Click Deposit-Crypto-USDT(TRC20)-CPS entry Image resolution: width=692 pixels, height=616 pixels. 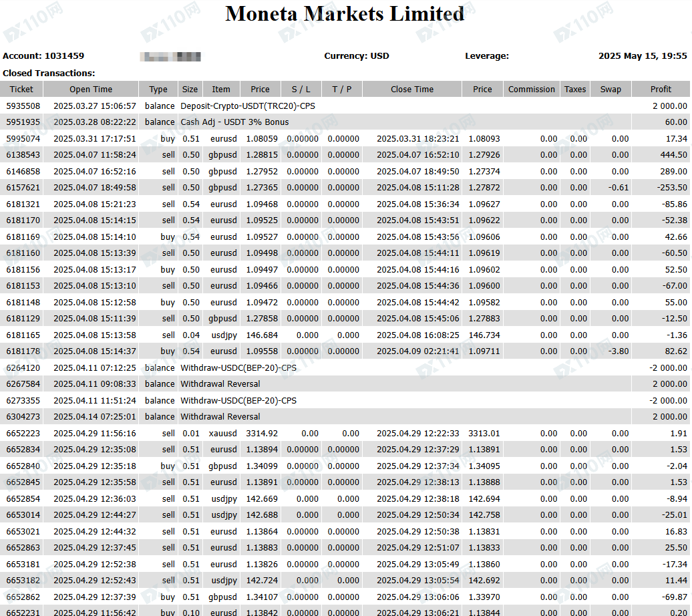point(248,106)
